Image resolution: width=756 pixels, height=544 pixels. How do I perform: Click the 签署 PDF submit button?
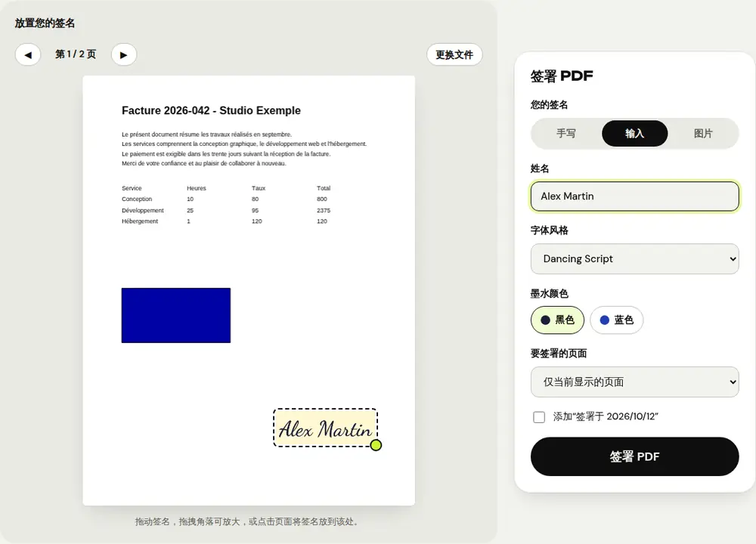pos(634,456)
